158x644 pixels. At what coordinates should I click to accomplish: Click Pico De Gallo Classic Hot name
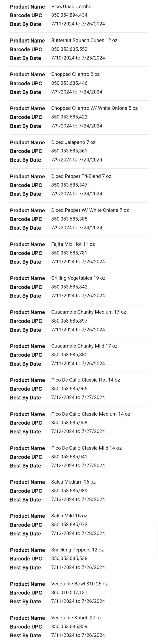85,380
